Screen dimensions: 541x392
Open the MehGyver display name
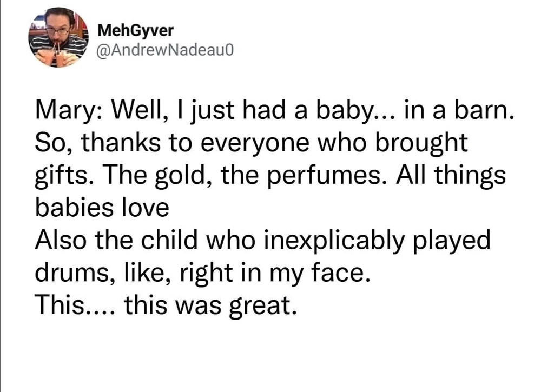pyautogui.click(x=133, y=31)
